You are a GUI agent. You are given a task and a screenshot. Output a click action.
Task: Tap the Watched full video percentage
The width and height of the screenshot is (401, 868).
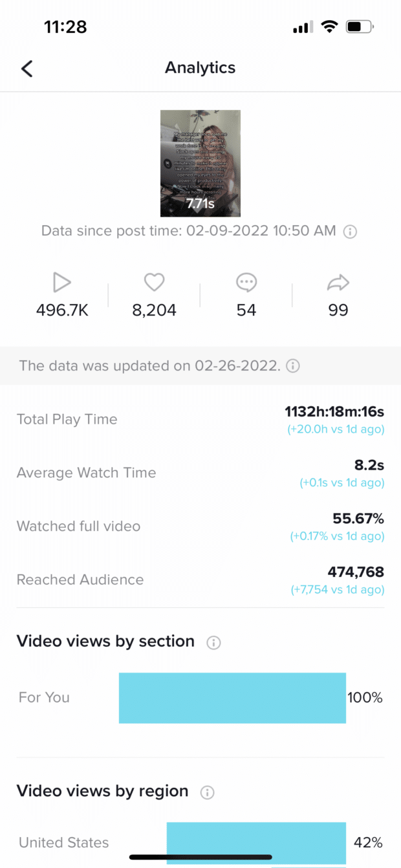358,518
